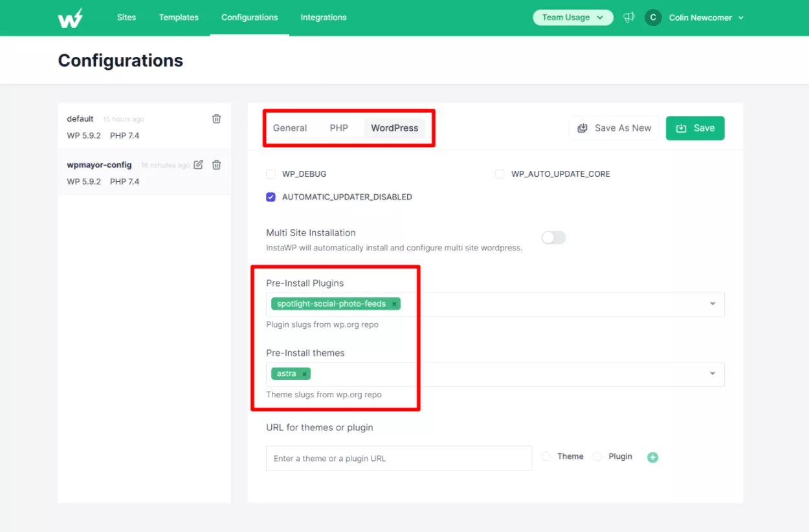Open the Configurations menu item
The image size is (809, 532).
click(249, 17)
